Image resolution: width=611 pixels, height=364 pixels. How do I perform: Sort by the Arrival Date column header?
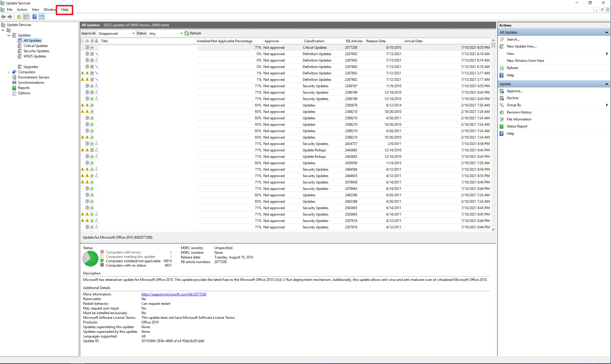[x=447, y=41]
